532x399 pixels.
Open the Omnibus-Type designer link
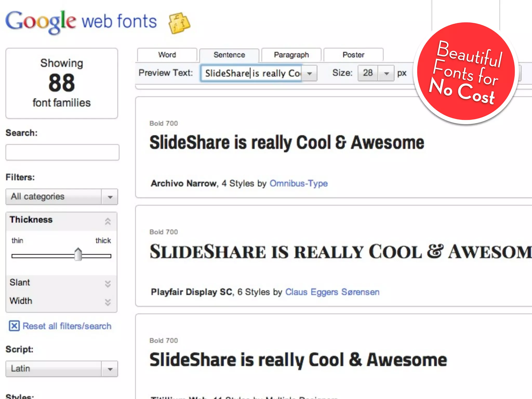tap(299, 183)
